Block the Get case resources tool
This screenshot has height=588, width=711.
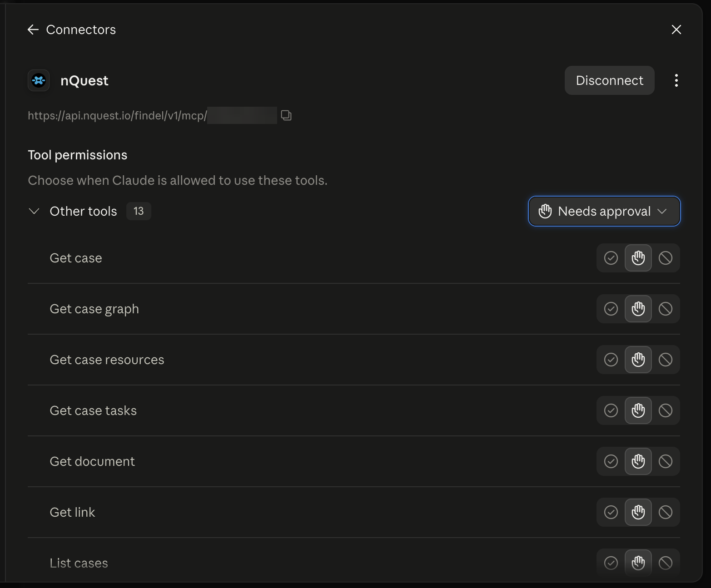666,360
